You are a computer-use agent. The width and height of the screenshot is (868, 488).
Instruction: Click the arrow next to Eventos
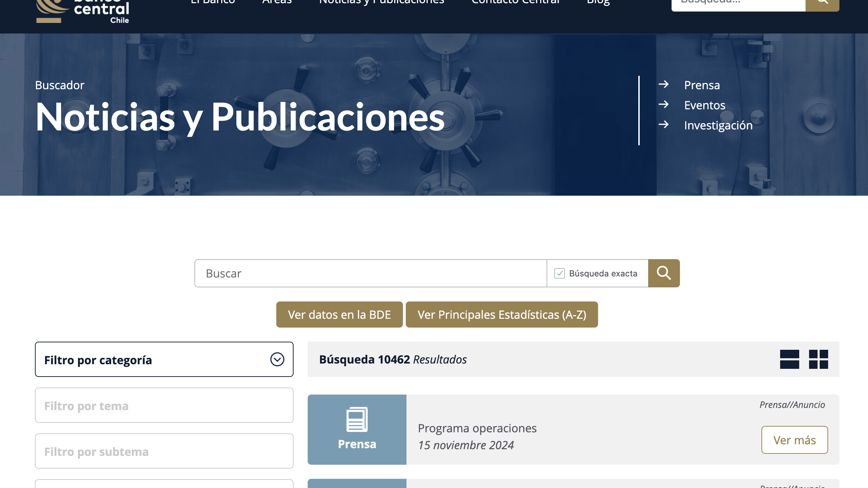pyautogui.click(x=664, y=104)
